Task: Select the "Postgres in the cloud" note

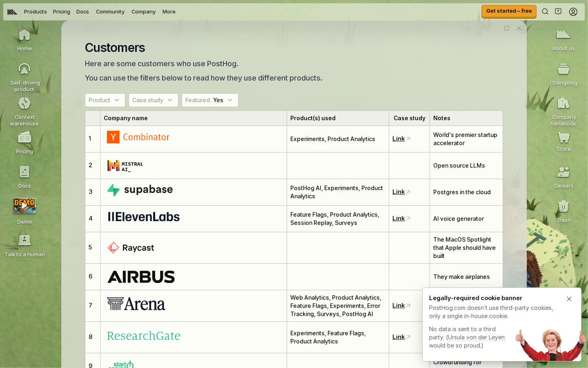Action: point(462,192)
